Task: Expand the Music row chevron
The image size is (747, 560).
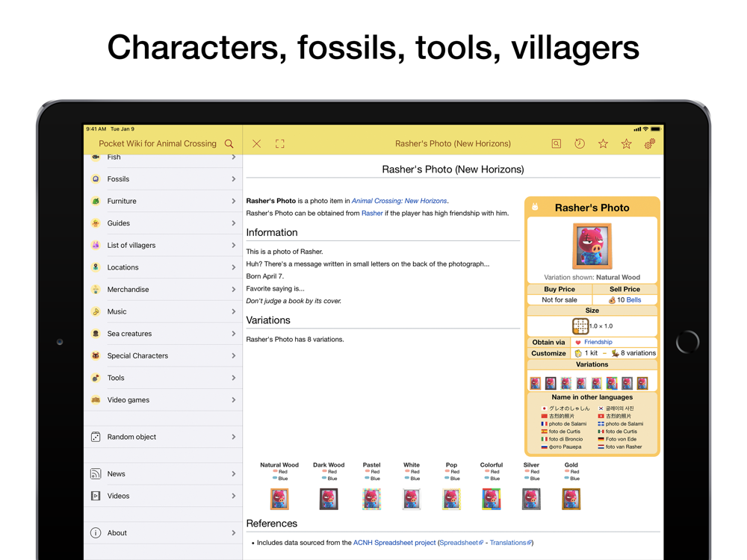Action: pos(233,311)
